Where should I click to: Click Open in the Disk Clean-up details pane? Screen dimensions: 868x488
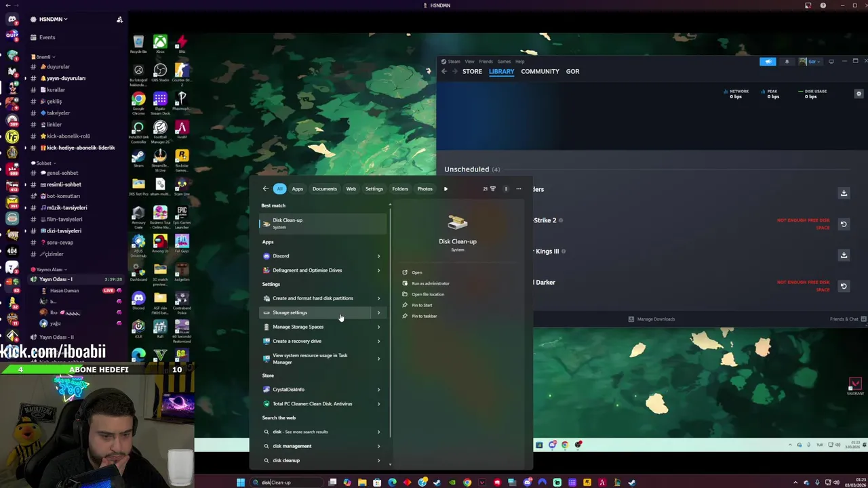417,272
